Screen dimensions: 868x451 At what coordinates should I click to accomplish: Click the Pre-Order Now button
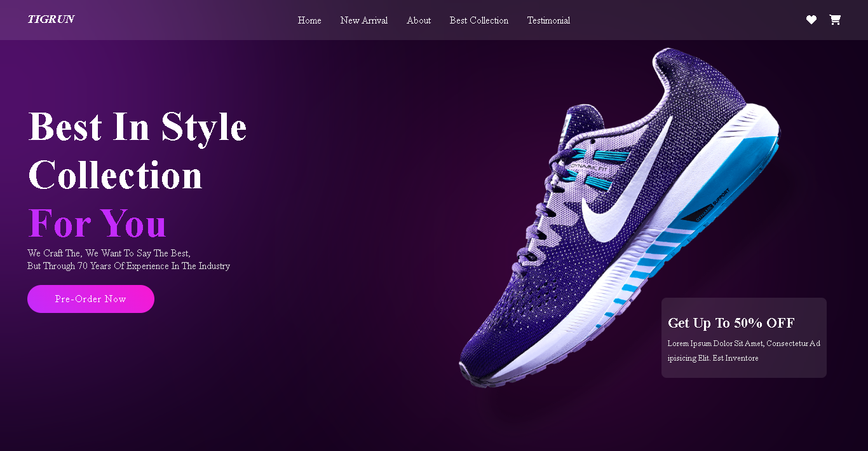[x=91, y=299]
